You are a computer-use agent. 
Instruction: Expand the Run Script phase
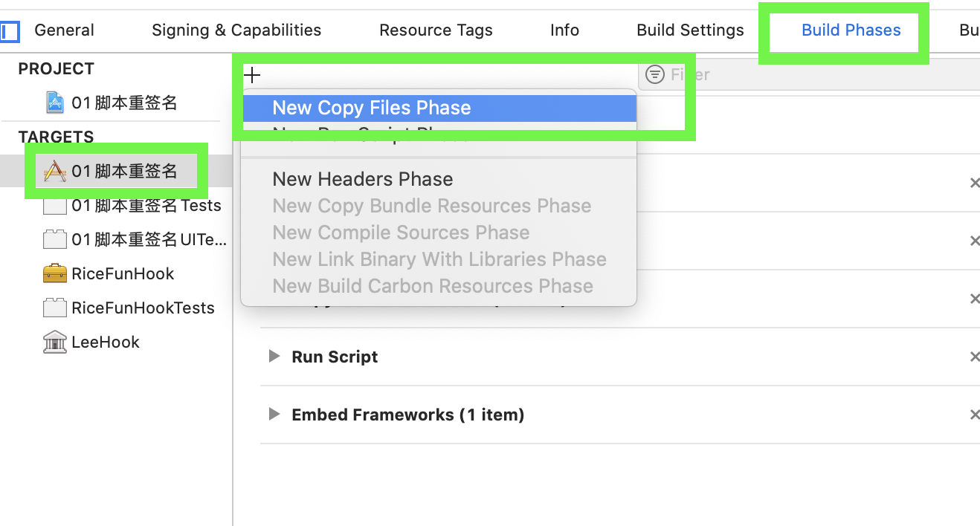tap(274, 357)
